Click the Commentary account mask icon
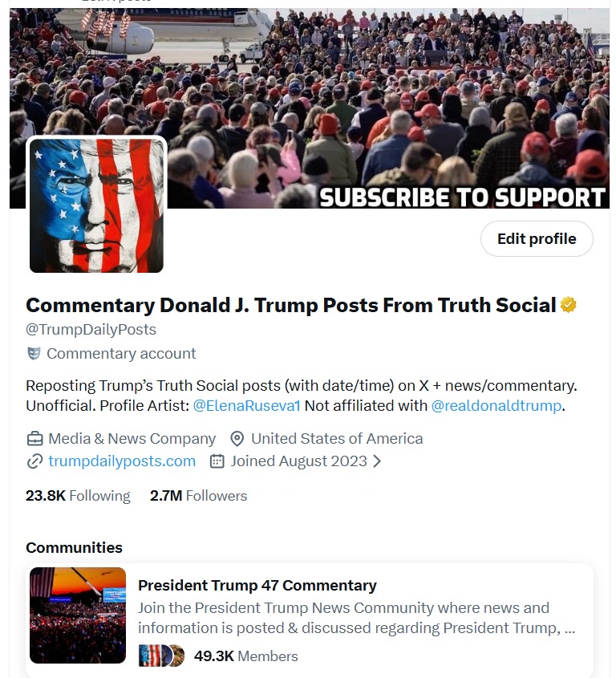Image resolution: width=616 pixels, height=678 pixels. point(34,353)
